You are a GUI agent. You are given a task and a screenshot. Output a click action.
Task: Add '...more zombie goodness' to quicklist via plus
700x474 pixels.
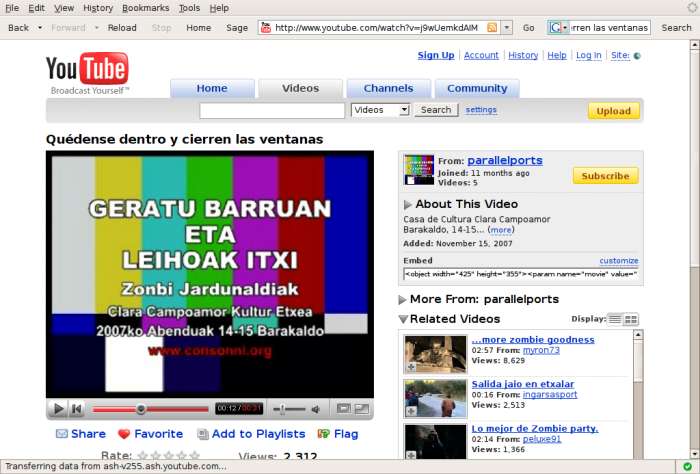click(x=411, y=368)
